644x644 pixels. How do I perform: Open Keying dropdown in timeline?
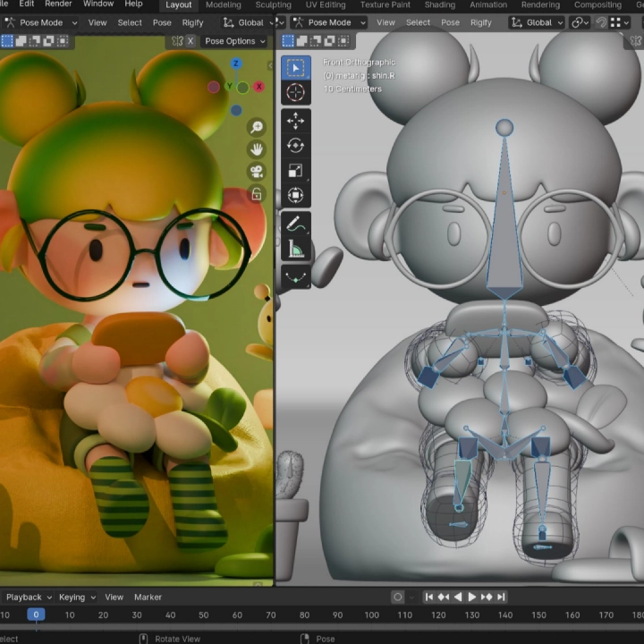coord(77,597)
